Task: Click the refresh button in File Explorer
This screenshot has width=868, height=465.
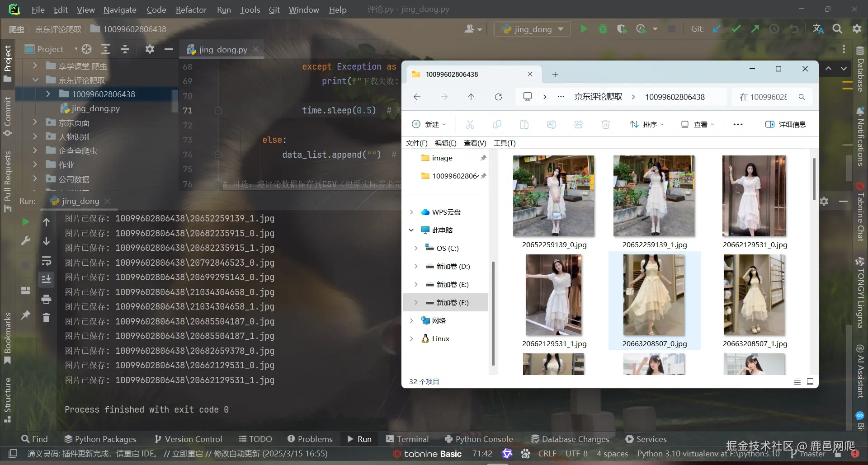Action: (498, 97)
